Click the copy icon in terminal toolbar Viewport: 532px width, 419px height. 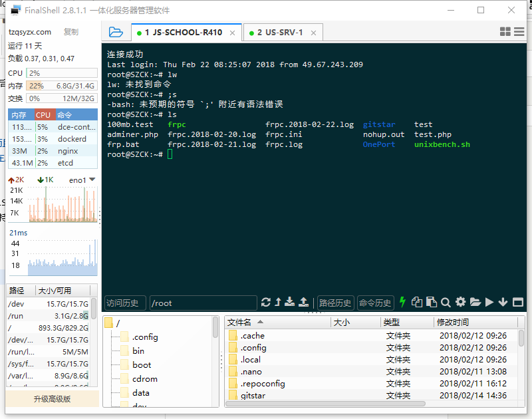tap(417, 302)
